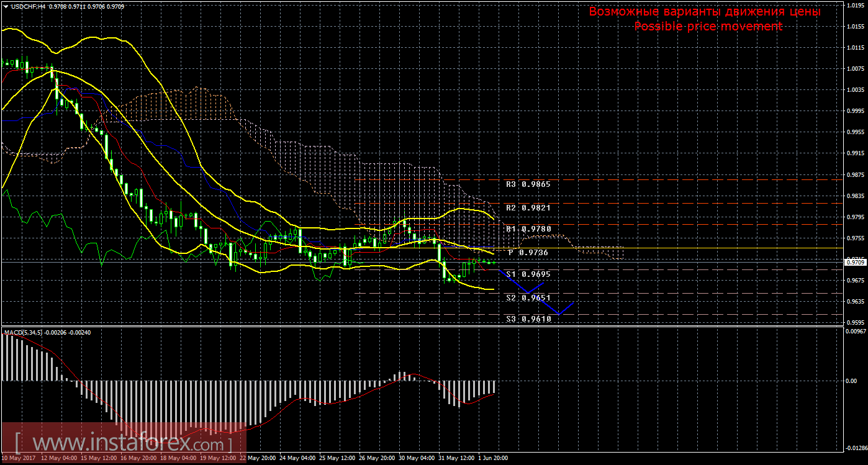This screenshot has width=868, height=465.
Task: Click the red 'Possible price movement' title
Action: tap(708, 26)
